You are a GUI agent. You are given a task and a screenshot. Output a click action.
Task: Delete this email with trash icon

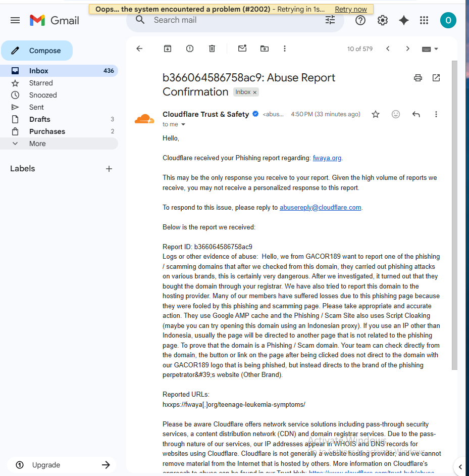[212, 49]
